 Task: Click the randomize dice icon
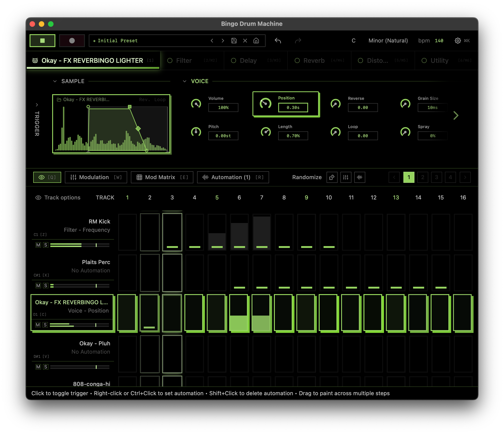(x=332, y=177)
